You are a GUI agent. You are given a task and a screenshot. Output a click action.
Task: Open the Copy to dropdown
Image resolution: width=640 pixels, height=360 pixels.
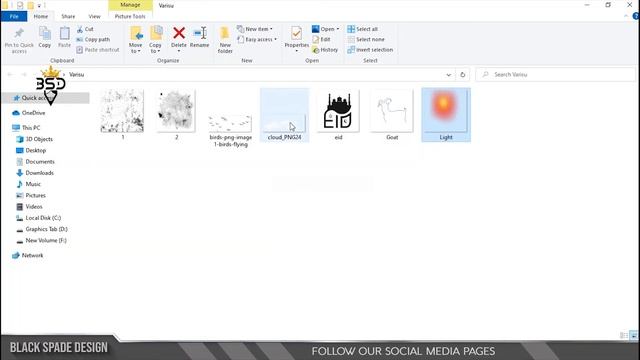156,40
